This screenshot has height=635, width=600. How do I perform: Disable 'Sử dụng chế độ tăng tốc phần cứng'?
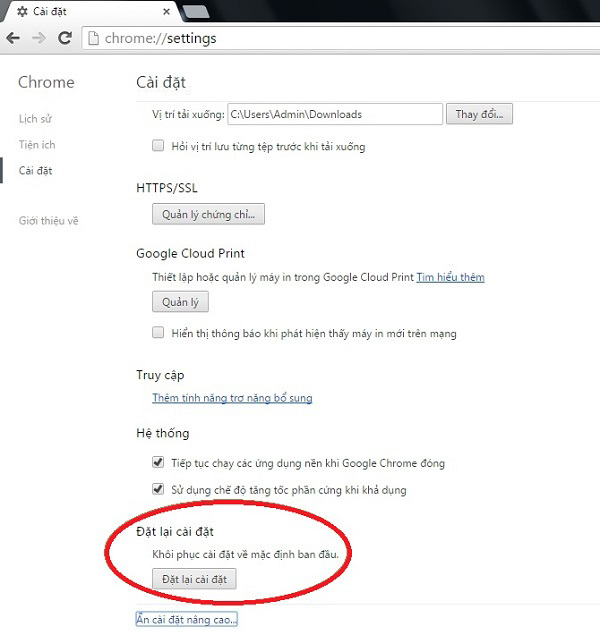click(x=158, y=490)
